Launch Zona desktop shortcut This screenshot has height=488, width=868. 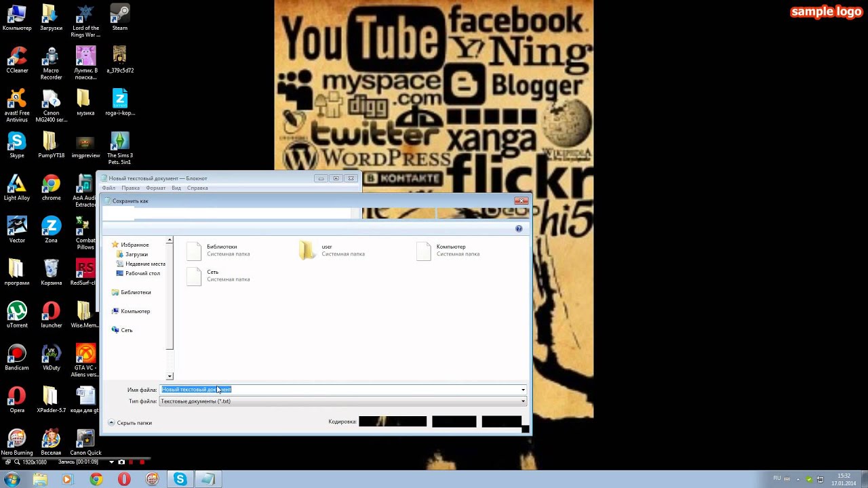click(51, 230)
